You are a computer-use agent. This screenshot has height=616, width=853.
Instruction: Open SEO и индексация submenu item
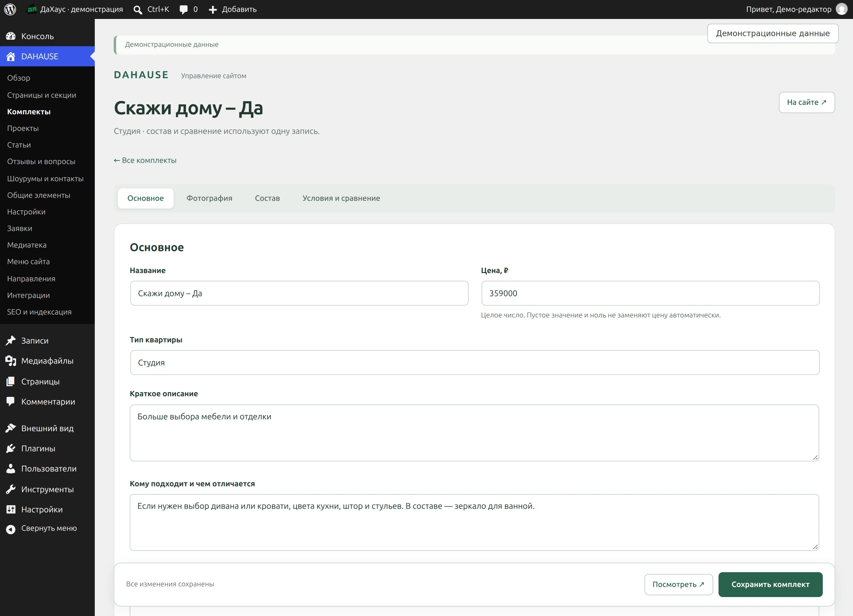pyautogui.click(x=39, y=312)
